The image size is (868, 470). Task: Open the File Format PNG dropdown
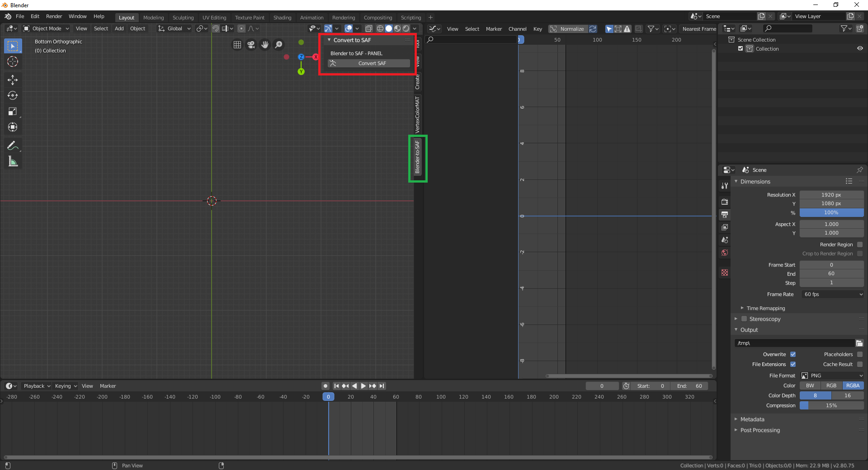pyautogui.click(x=832, y=376)
